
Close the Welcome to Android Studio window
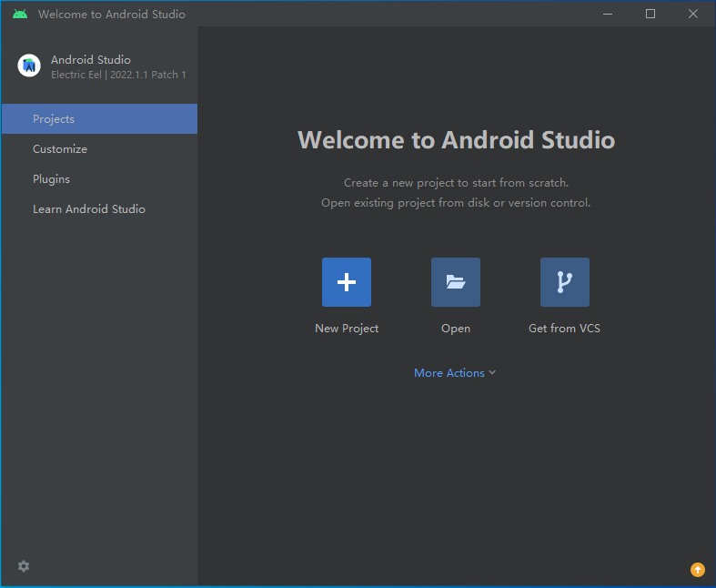coord(692,15)
